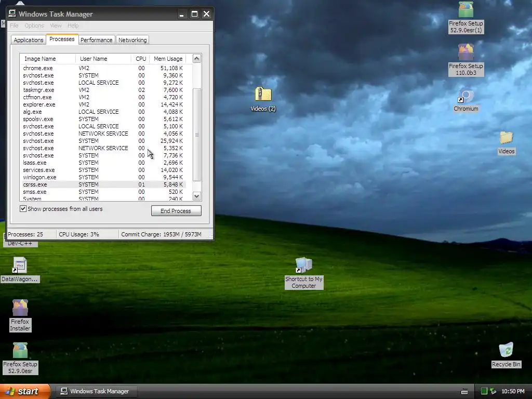Select the Processes tab
The width and height of the screenshot is (532, 399).
62,39
